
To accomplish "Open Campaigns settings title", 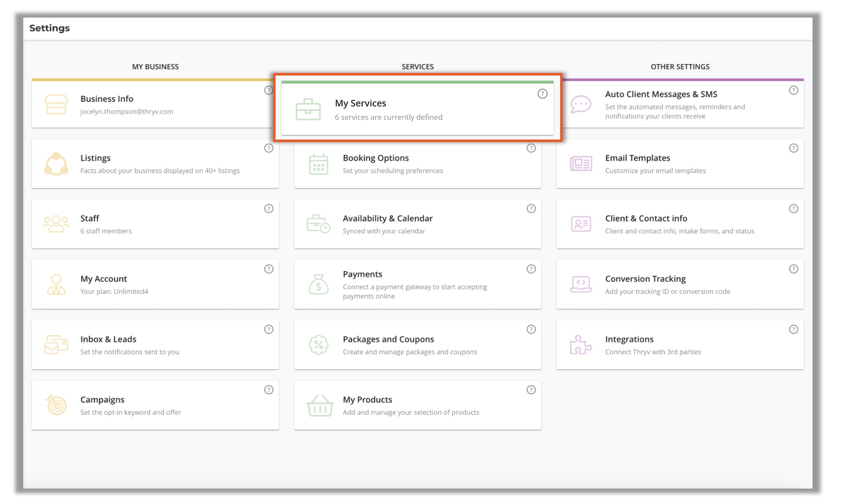I will tap(102, 400).
